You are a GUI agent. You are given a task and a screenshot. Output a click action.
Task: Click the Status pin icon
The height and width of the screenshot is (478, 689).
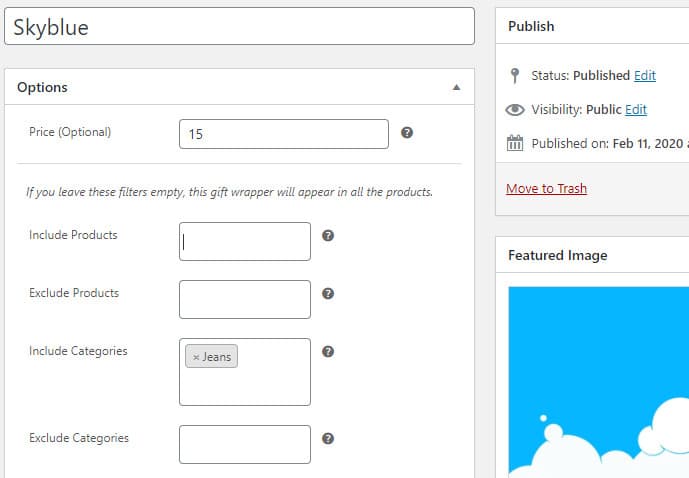[x=515, y=76]
